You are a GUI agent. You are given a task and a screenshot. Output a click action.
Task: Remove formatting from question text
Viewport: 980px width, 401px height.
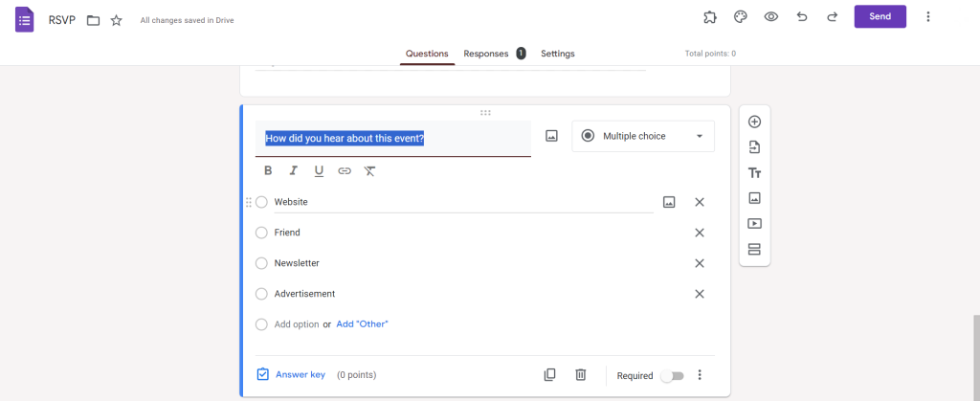(x=369, y=170)
